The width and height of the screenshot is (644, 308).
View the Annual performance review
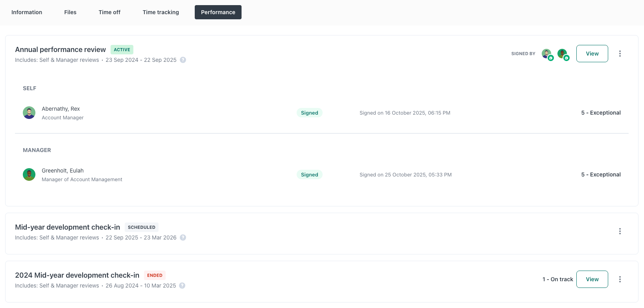coord(592,54)
